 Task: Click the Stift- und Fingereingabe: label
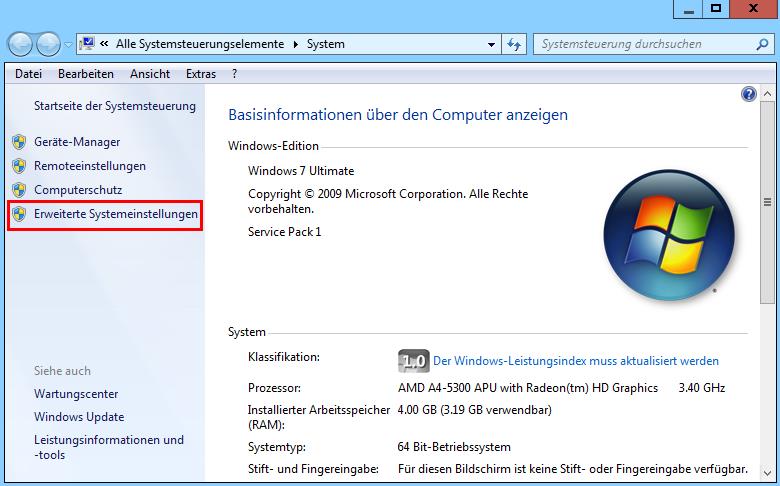[x=313, y=469]
